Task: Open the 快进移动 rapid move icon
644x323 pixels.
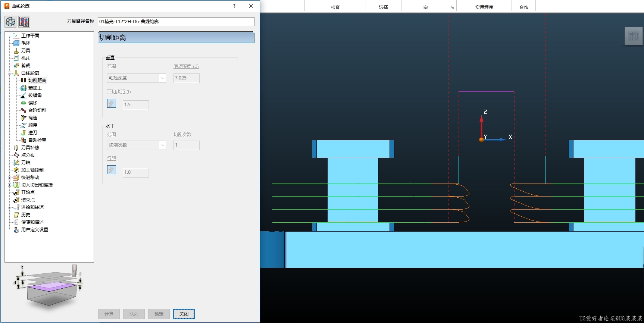Action: click(16, 178)
